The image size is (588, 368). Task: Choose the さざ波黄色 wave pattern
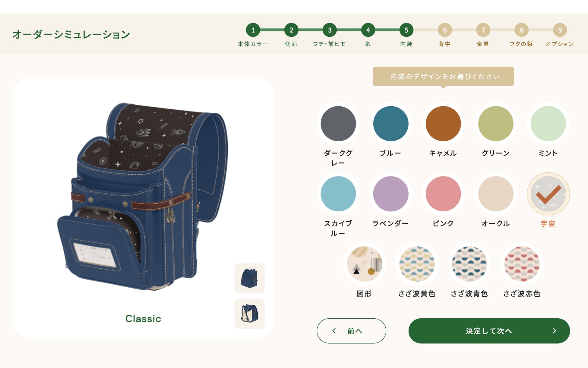tap(417, 264)
